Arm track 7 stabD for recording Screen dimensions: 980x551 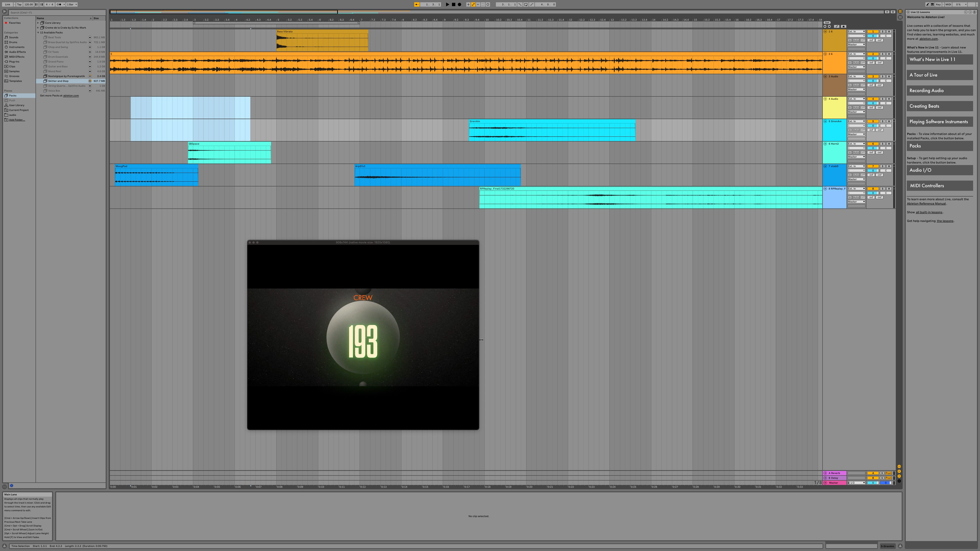(x=889, y=166)
